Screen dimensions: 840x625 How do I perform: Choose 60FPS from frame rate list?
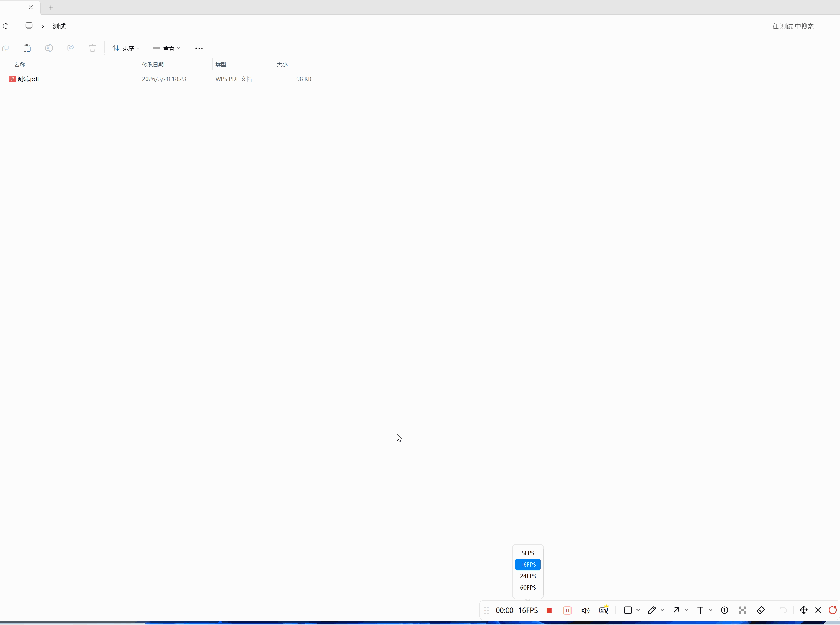(x=528, y=588)
